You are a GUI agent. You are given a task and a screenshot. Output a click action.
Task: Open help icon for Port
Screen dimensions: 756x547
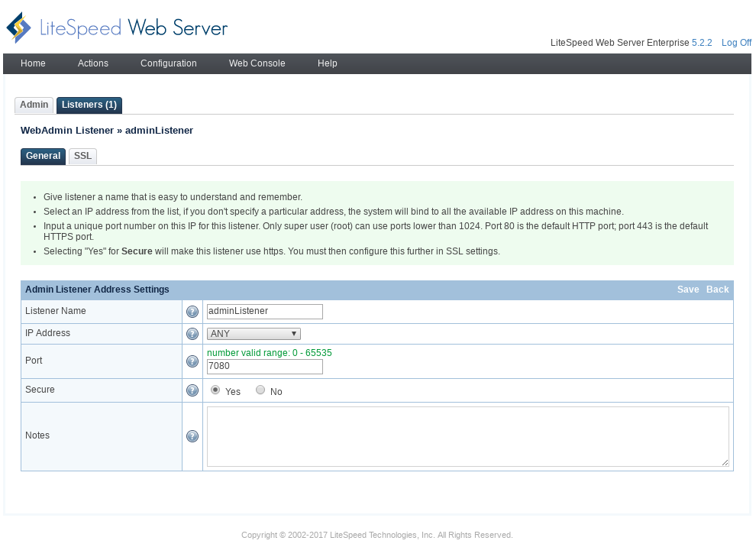(x=192, y=361)
